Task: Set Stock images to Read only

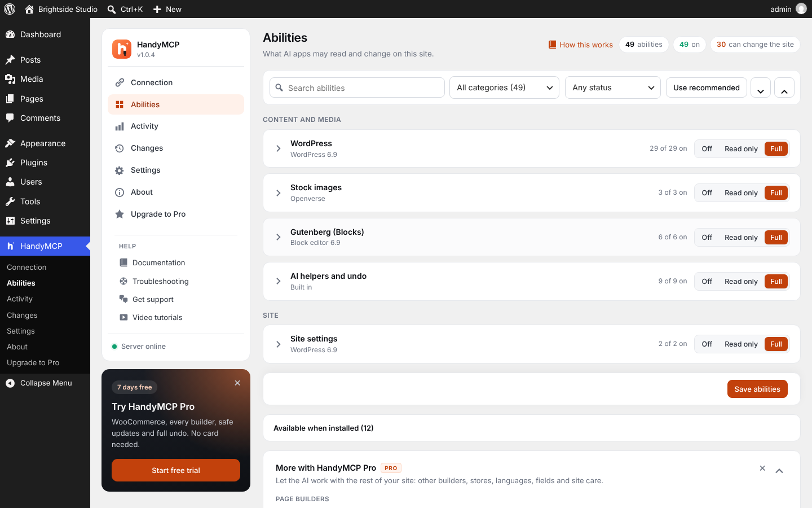Action: point(741,193)
